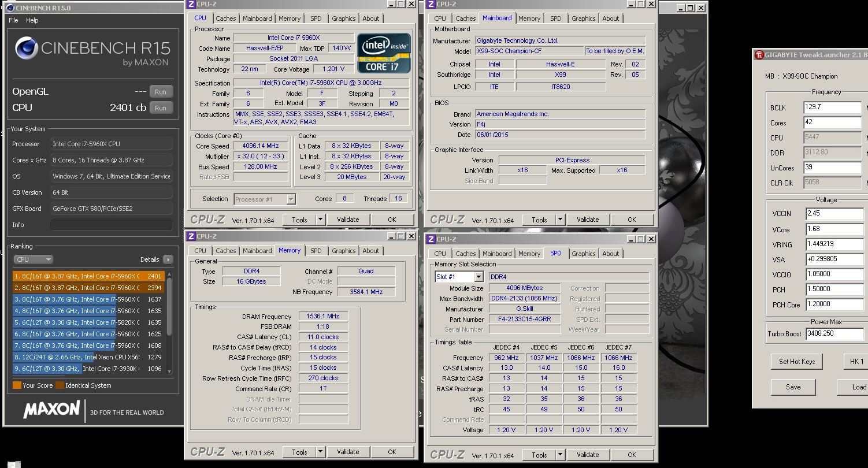Image resolution: width=868 pixels, height=468 pixels.
Task: Open Tools dropdown arrow in Memory window
Action: [x=320, y=452]
